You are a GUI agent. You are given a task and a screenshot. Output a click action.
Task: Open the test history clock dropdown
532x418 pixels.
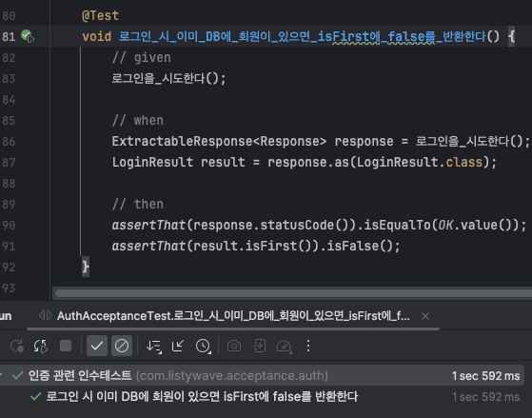(204, 347)
